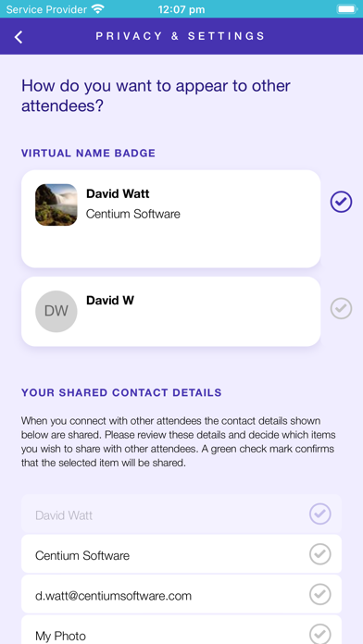Tap the email address contact row
363x644 pixels.
(181, 594)
